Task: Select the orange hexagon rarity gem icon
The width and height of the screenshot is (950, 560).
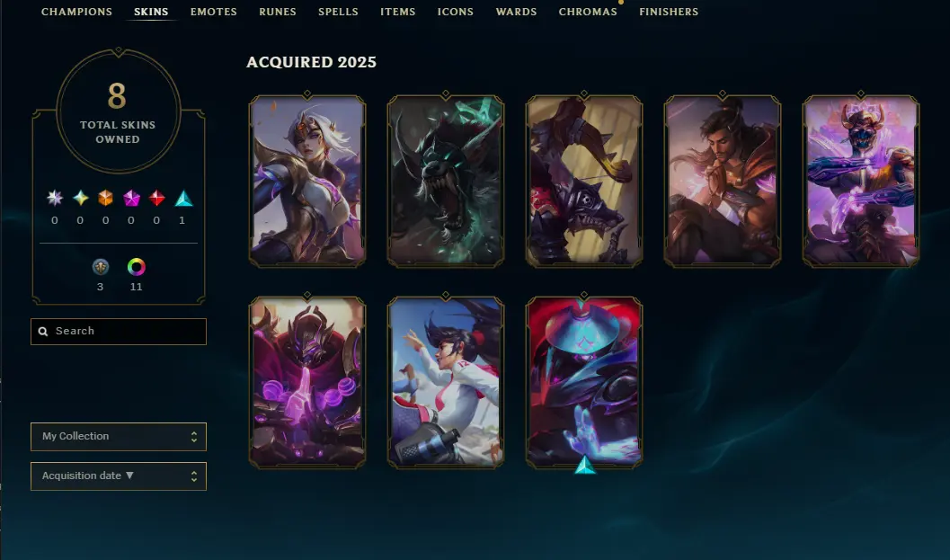Action: pos(105,198)
